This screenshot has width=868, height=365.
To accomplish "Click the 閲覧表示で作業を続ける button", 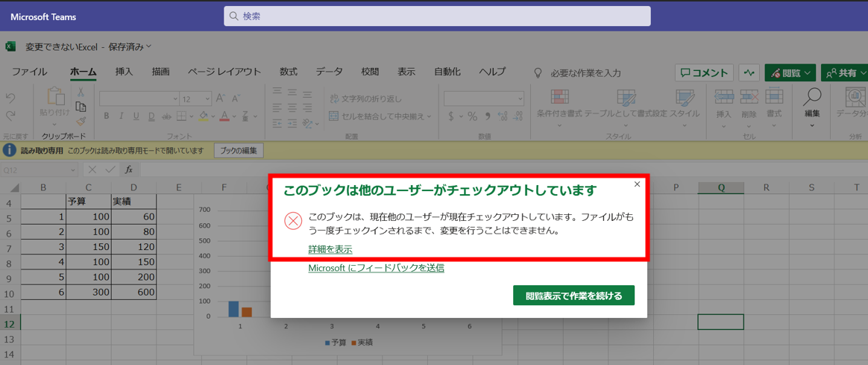I will pos(573,296).
